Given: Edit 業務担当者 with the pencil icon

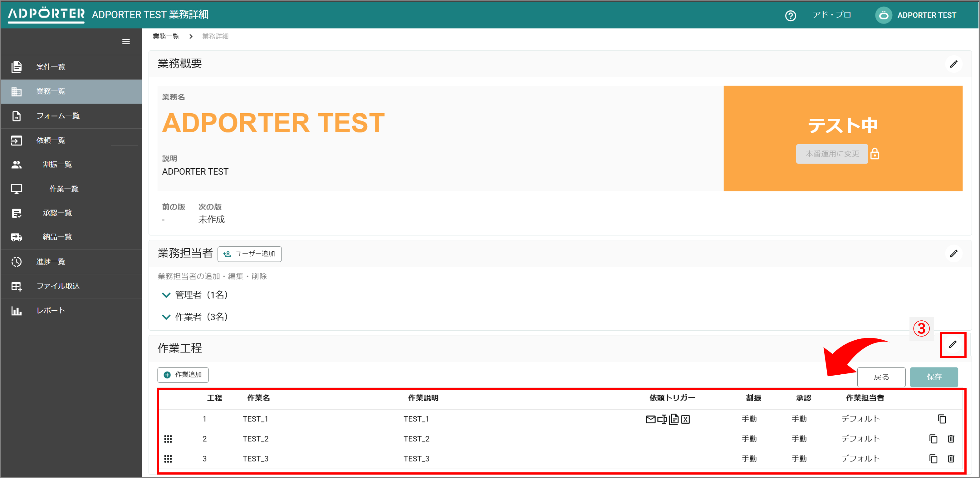Looking at the screenshot, I should click(953, 254).
